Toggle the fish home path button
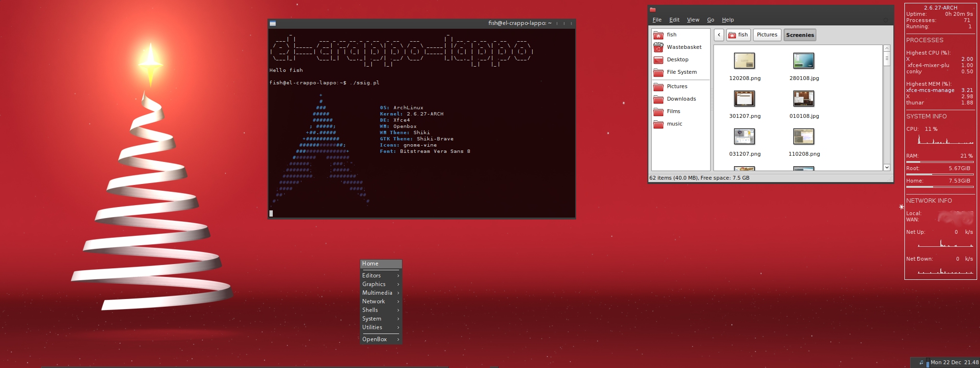 click(737, 35)
